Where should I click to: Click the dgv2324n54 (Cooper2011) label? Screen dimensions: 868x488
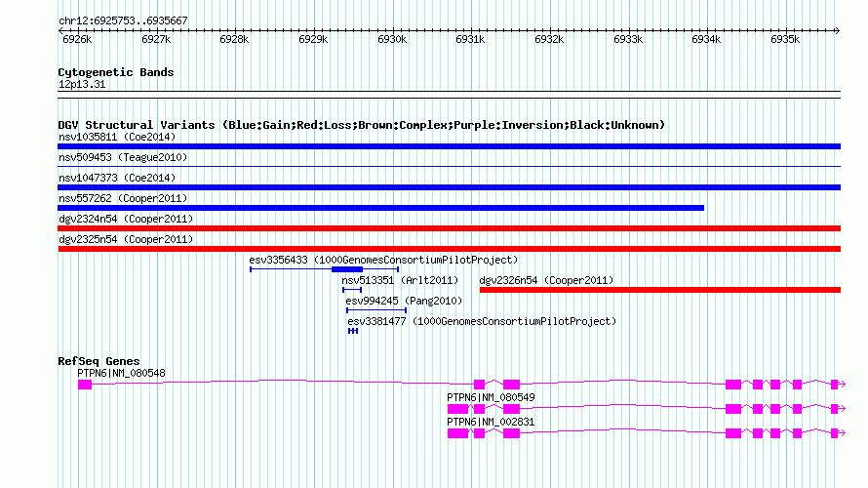(x=126, y=219)
